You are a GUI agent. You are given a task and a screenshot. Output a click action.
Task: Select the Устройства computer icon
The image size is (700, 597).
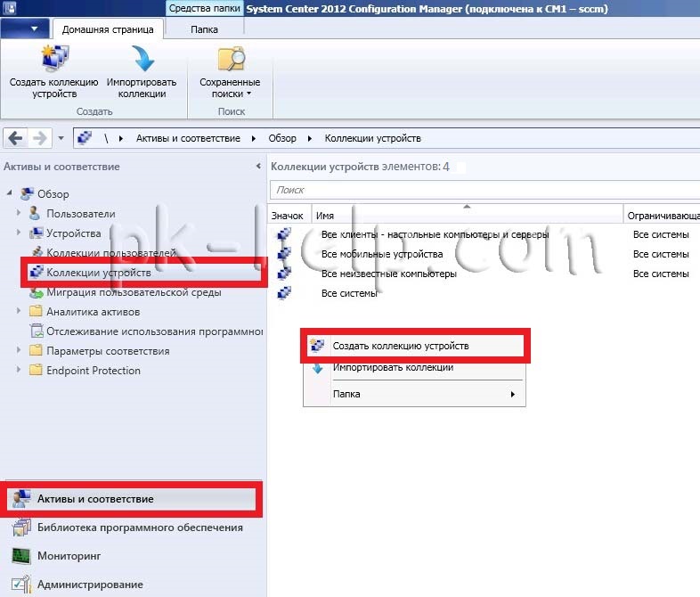(x=37, y=233)
